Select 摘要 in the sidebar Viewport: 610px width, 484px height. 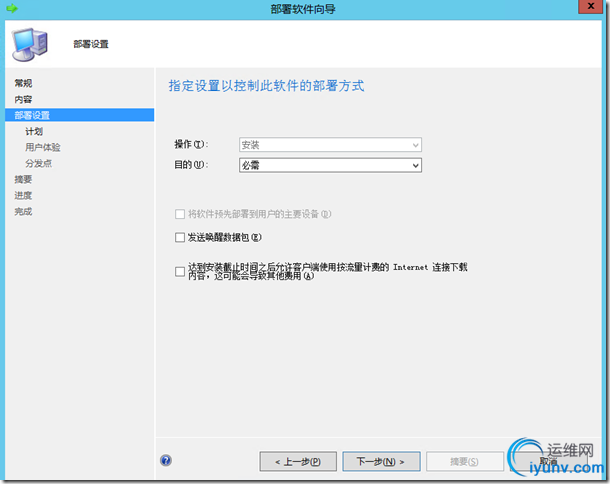tap(23, 179)
